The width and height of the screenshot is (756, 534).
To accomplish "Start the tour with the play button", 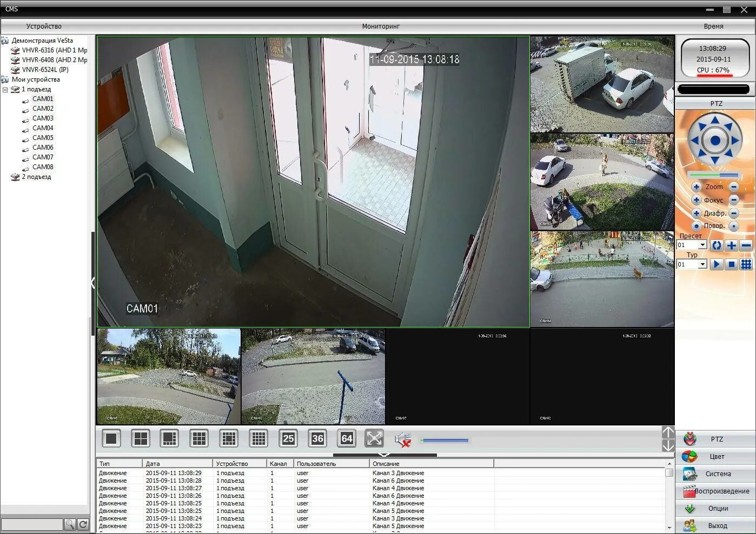I will click(x=717, y=264).
